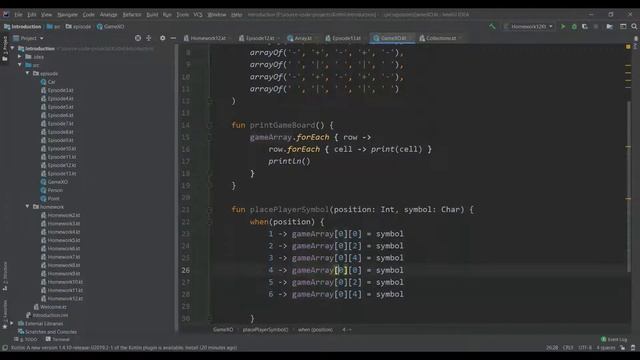Run the Homework12Kt configuration
This screenshot has width=640, height=360.
pos(563,27)
